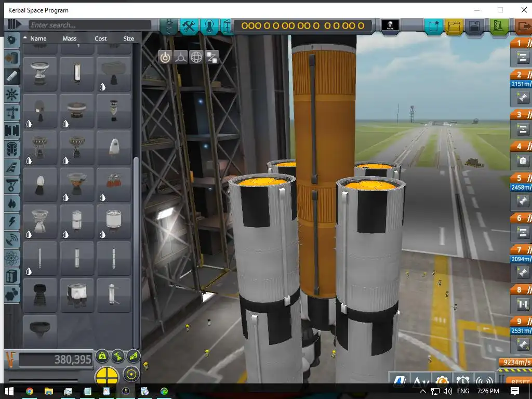This screenshot has width=532, height=399.
Task: Pick the large white cylinder engine part
Action: point(114,221)
